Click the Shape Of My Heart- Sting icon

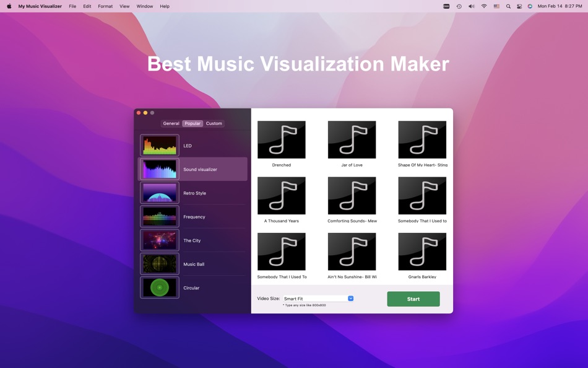click(x=422, y=139)
